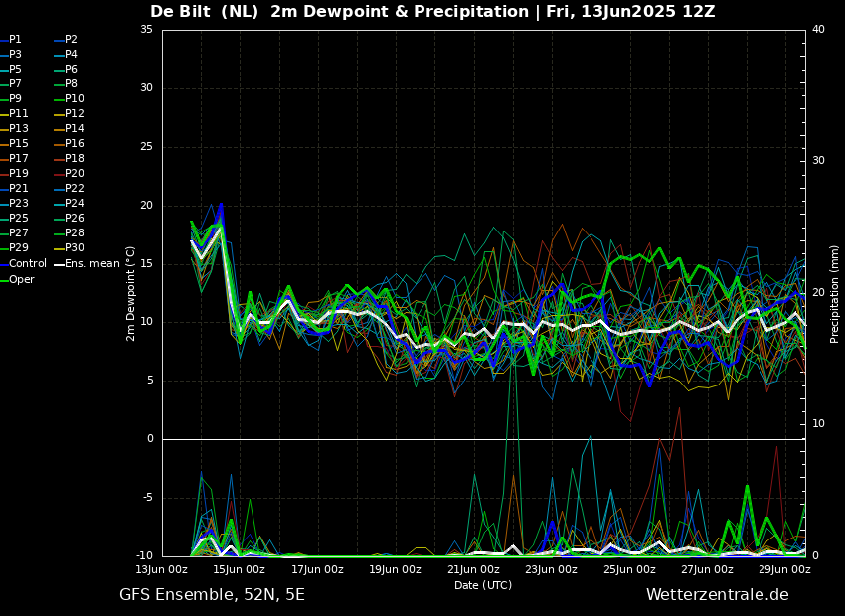Screen dimensions: 845x616
Task: Click the Oper legend entry
Action: [22, 279]
